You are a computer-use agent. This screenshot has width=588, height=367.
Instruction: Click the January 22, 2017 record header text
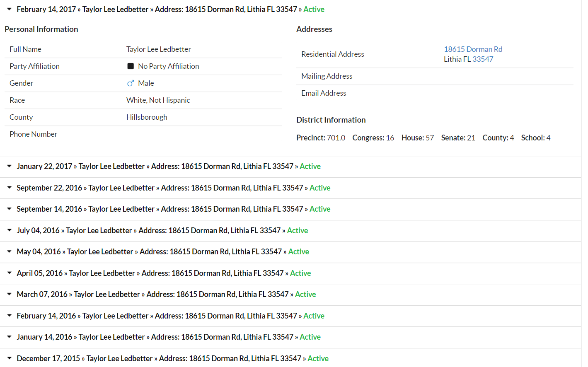(x=169, y=166)
